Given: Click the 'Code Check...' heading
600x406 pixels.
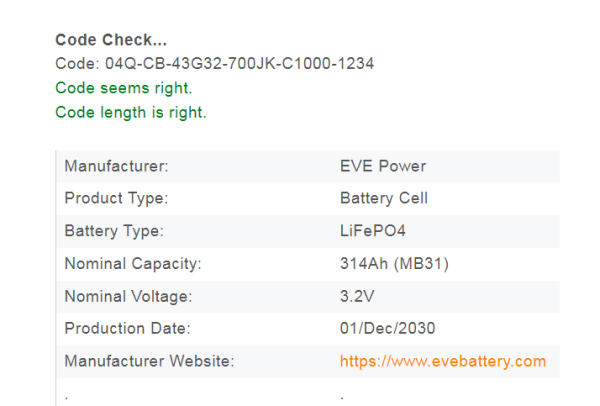Looking at the screenshot, I should tap(111, 40).
